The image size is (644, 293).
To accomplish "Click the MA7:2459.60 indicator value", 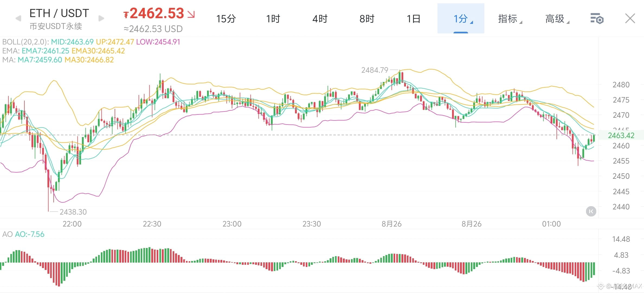I will [x=40, y=60].
